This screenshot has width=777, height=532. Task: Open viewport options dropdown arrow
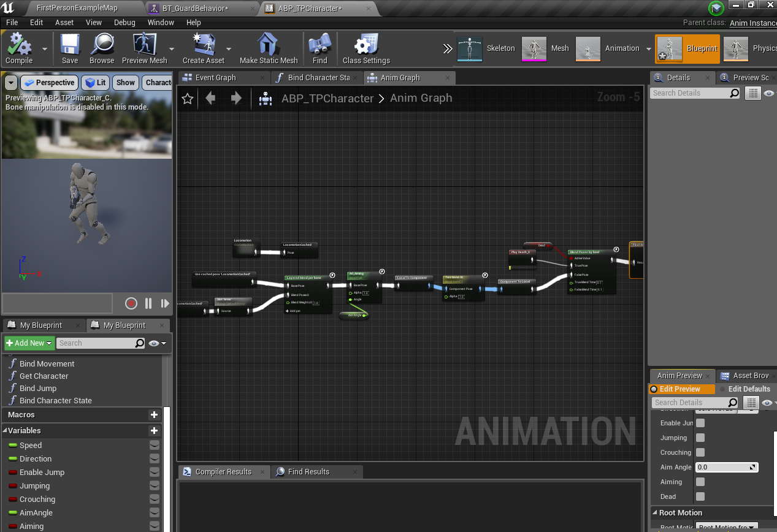11,83
